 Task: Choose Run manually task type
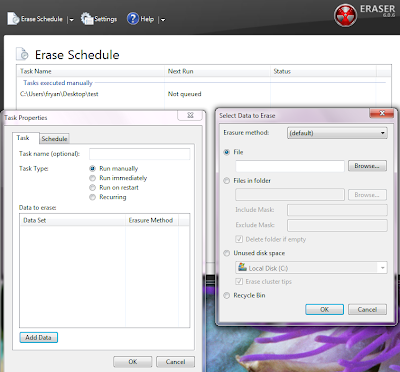coord(93,169)
